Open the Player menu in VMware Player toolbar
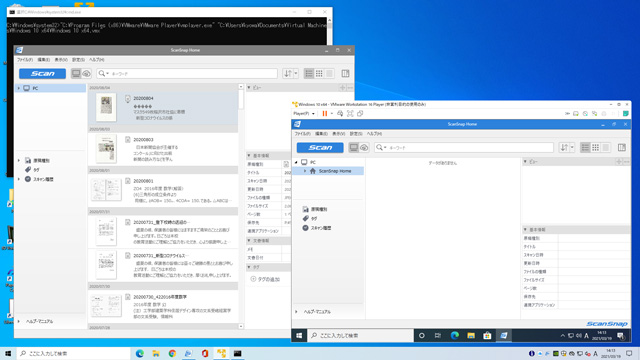The width and height of the screenshot is (640, 360). pyautogui.click(x=304, y=113)
